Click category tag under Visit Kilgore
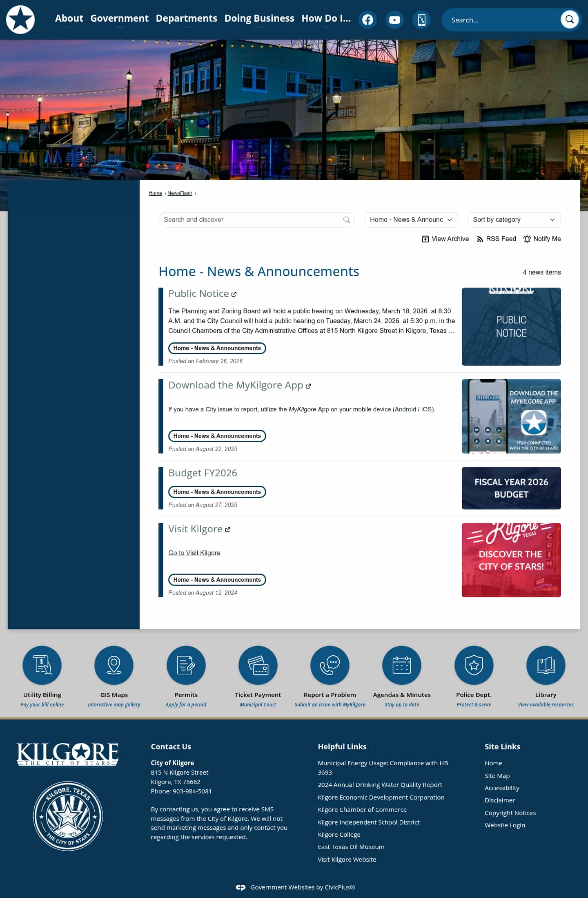Image resolution: width=588 pixels, height=898 pixels. 217,580
